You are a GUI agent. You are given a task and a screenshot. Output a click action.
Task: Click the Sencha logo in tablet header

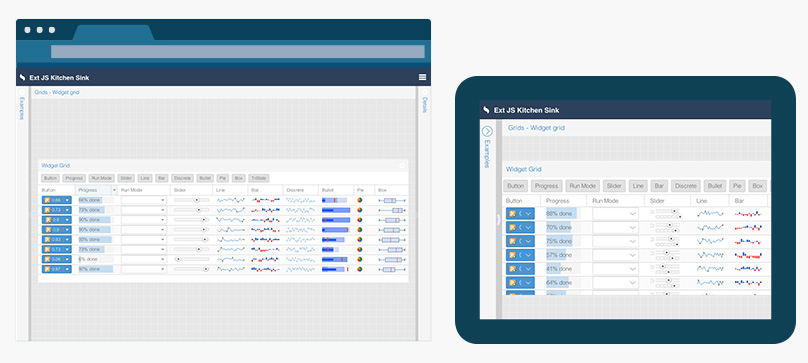(486, 110)
